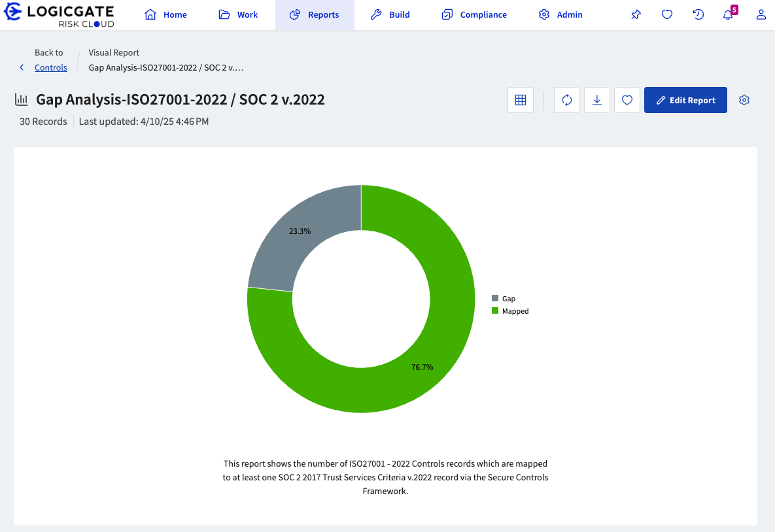Click the pin icon in the header
This screenshot has width=775, height=532.
636,15
